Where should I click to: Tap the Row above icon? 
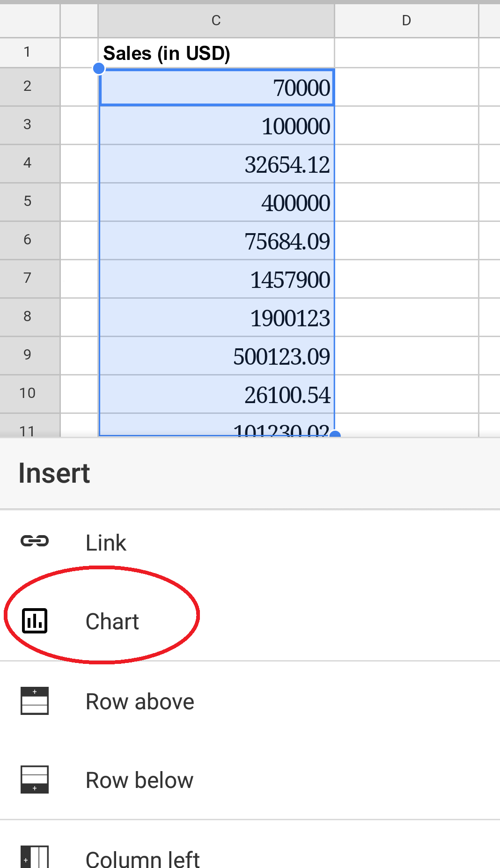(35, 701)
